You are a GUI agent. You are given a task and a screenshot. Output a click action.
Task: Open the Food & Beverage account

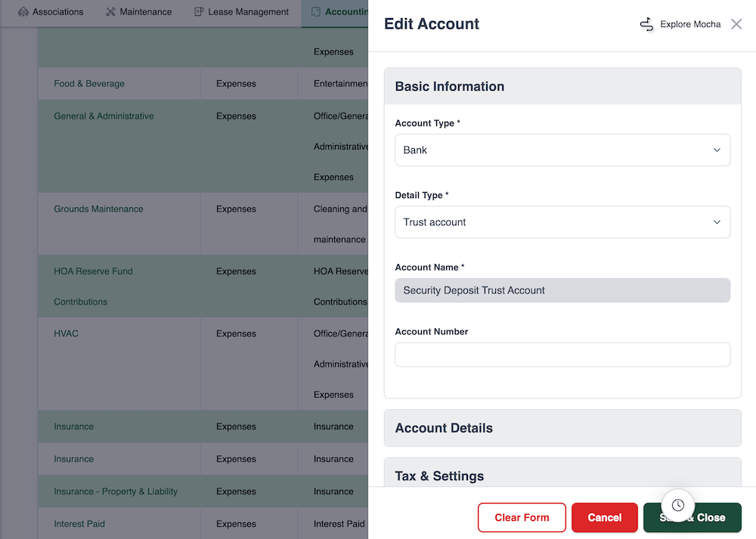click(x=89, y=84)
